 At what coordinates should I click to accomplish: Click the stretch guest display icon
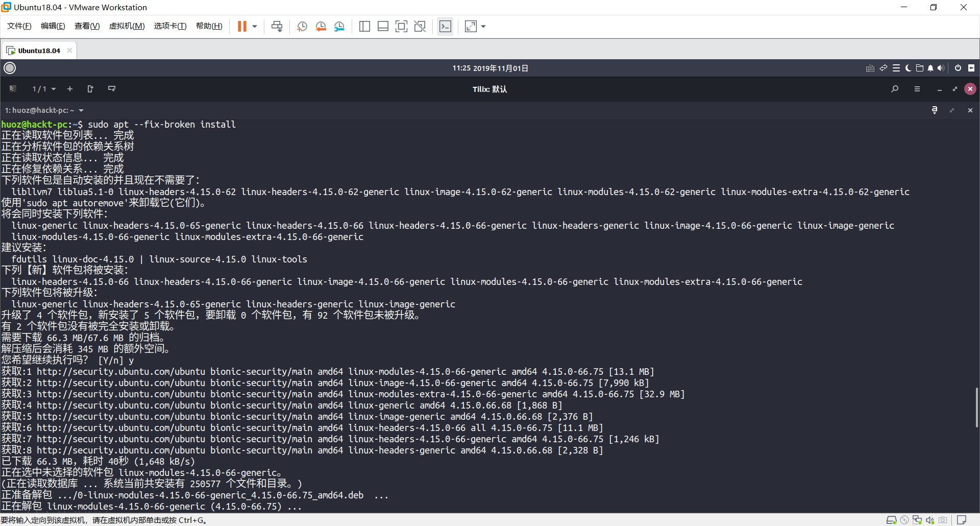point(471,27)
